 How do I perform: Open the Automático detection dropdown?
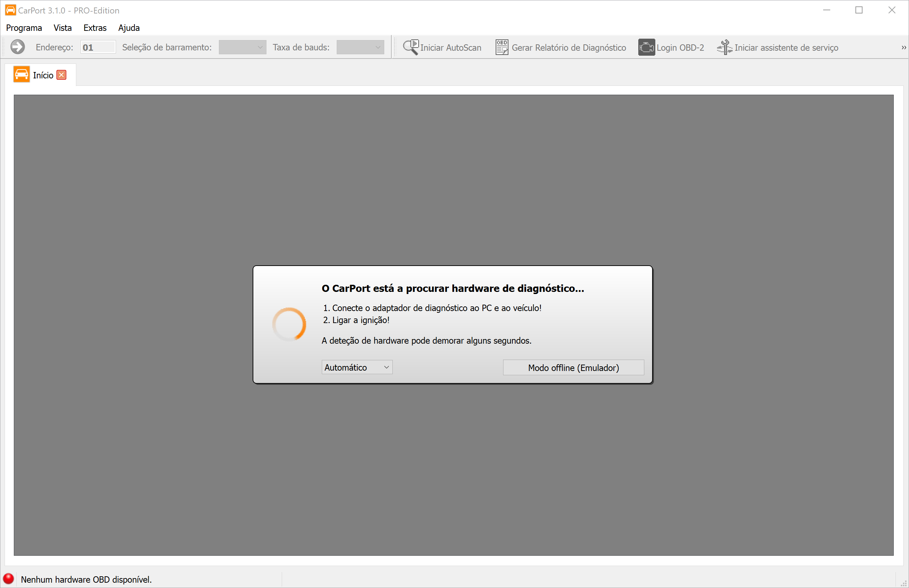coord(356,367)
